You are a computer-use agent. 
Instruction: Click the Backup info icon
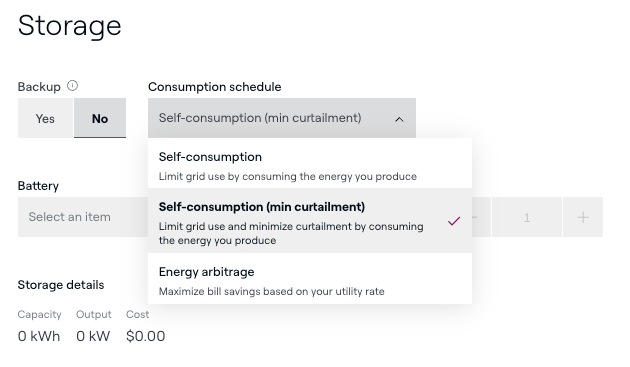pyautogui.click(x=72, y=86)
